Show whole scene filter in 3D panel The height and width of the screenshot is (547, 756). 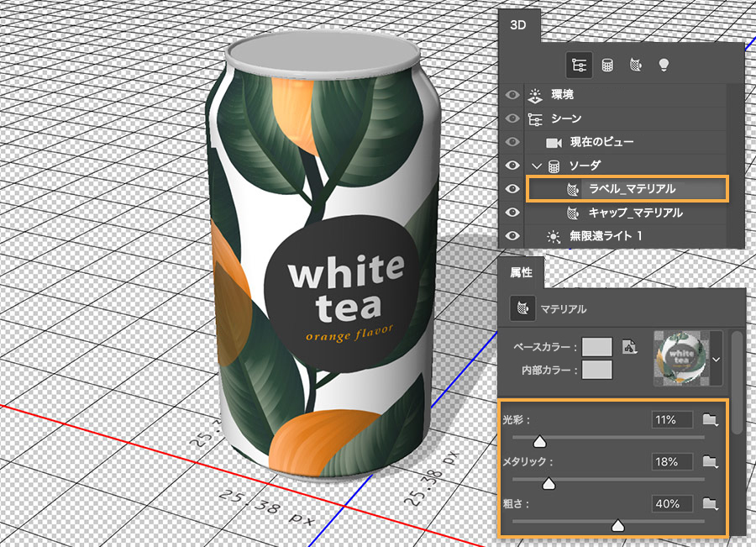(579, 65)
